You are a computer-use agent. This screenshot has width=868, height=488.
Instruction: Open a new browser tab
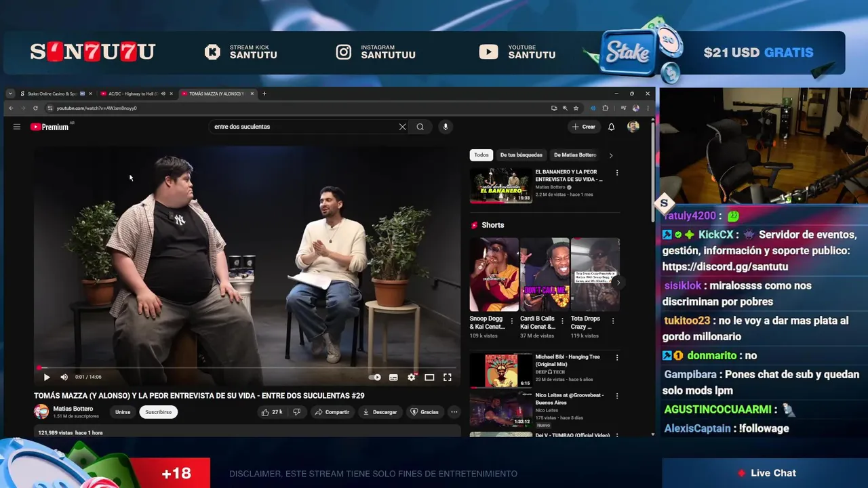point(264,94)
